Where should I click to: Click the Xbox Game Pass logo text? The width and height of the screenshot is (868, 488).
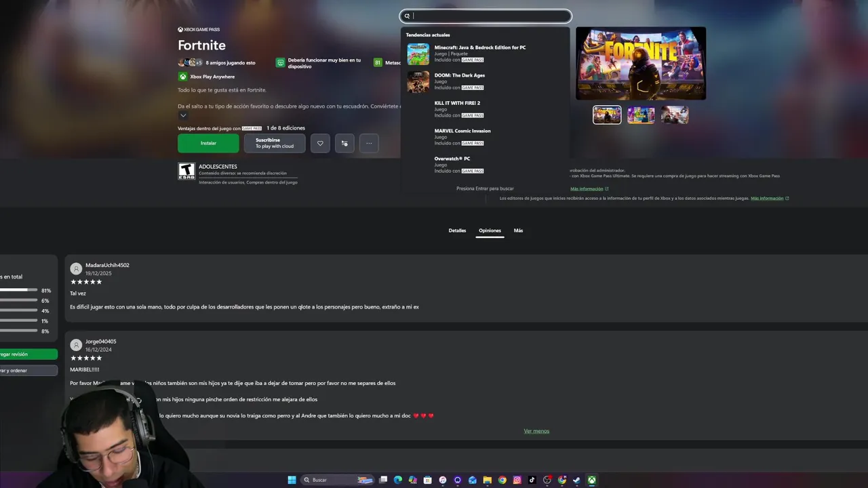coord(199,30)
